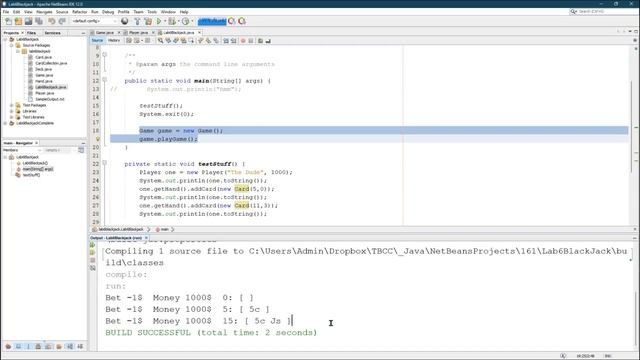This screenshot has height=360, width=640.
Task: Open the Debug menu
Action: pyautogui.click(x=108, y=12)
